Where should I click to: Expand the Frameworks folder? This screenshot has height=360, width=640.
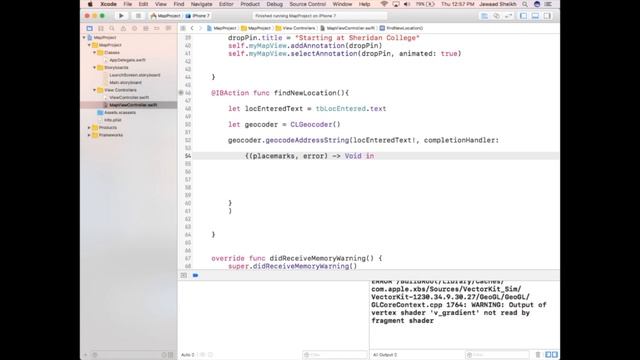pos(89,135)
